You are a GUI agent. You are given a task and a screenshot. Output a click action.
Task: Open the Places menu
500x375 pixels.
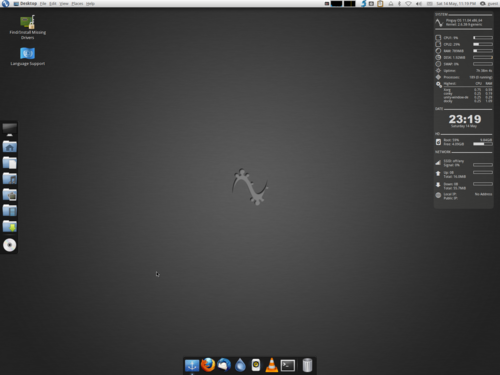click(77, 4)
